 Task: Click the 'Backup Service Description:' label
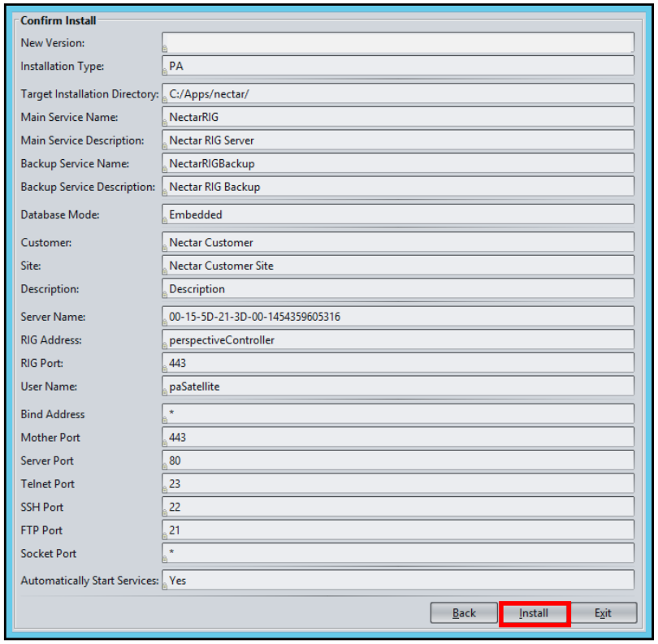88,187
